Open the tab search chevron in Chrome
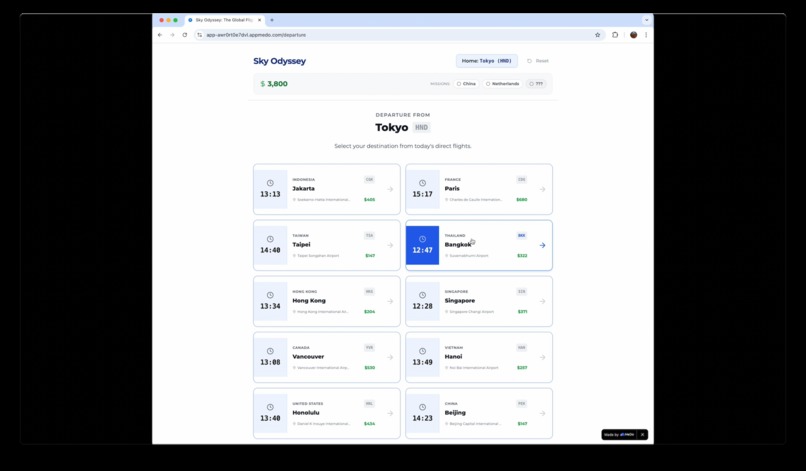Viewport: 806px width, 471px height. pos(646,20)
